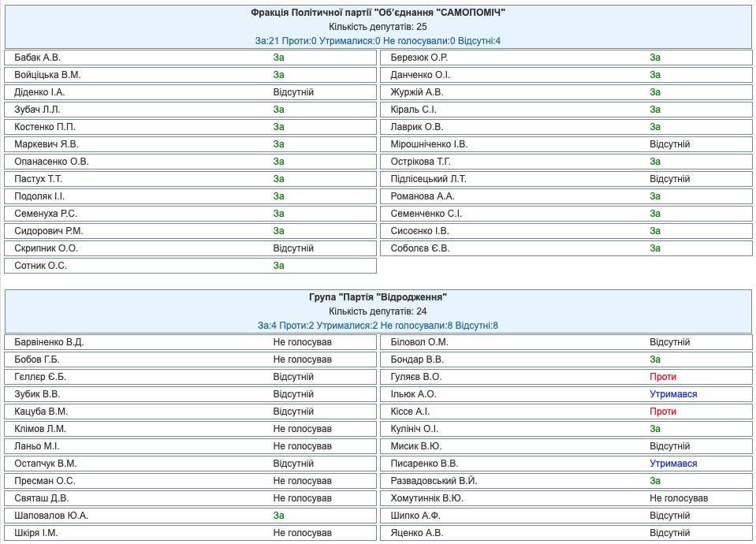756x544 pixels.
Task: Click Журжій А.В. name
Action: click(417, 92)
